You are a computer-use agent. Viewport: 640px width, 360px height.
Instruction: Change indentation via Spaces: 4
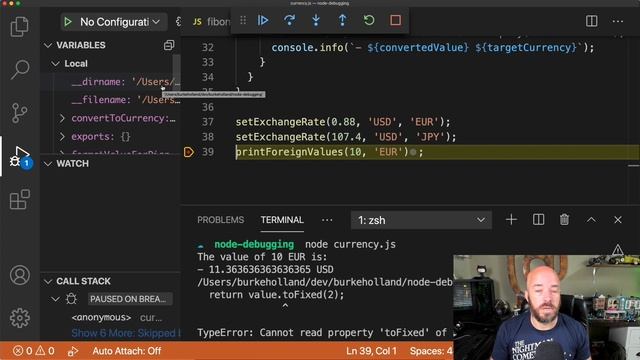pyautogui.click(x=431, y=351)
